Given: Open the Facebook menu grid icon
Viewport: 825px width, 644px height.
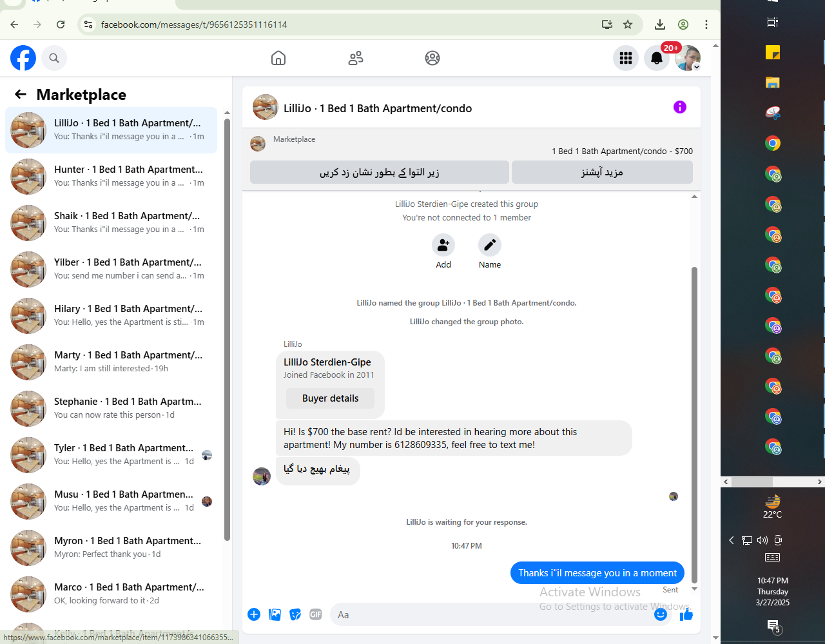Looking at the screenshot, I should pyautogui.click(x=626, y=58).
